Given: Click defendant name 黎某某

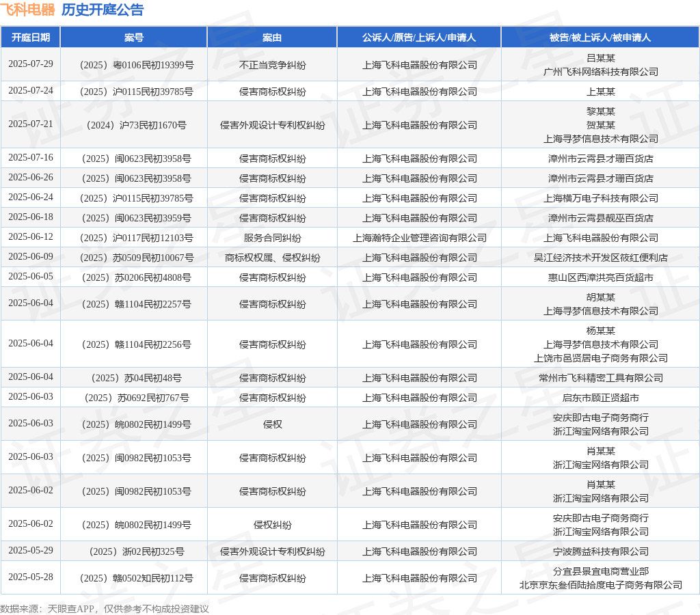Looking at the screenshot, I should coord(600,111).
